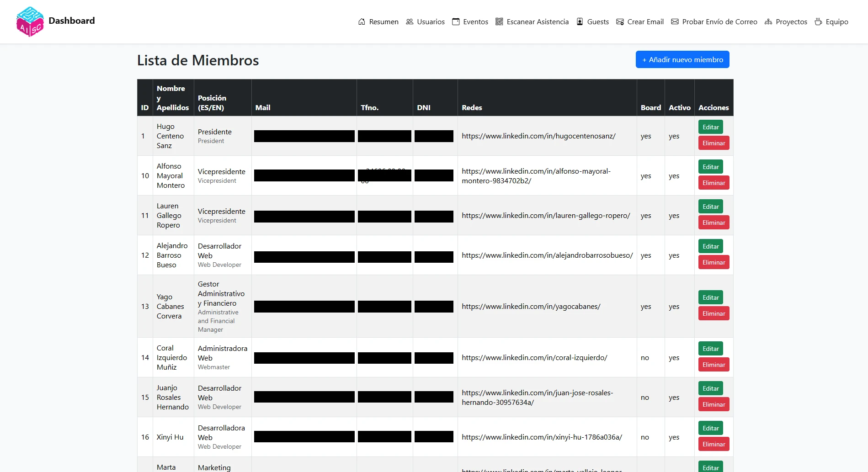Click the Presidente position cell

[222, 136]
